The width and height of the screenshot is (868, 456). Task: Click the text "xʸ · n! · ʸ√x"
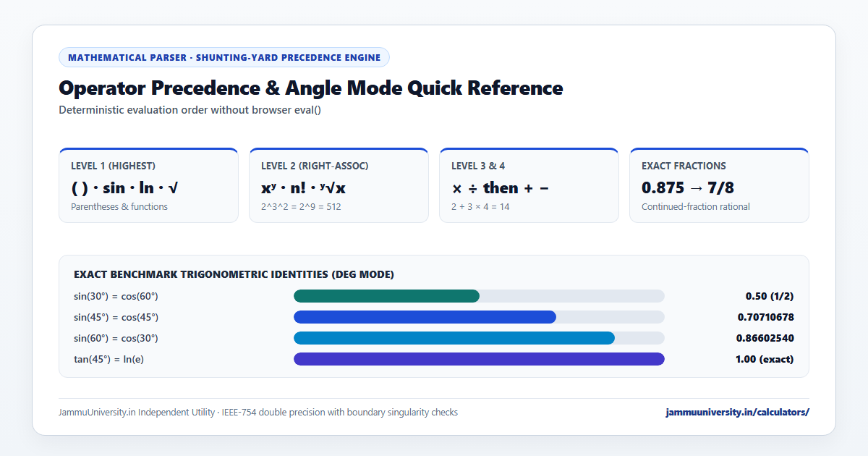303,188
